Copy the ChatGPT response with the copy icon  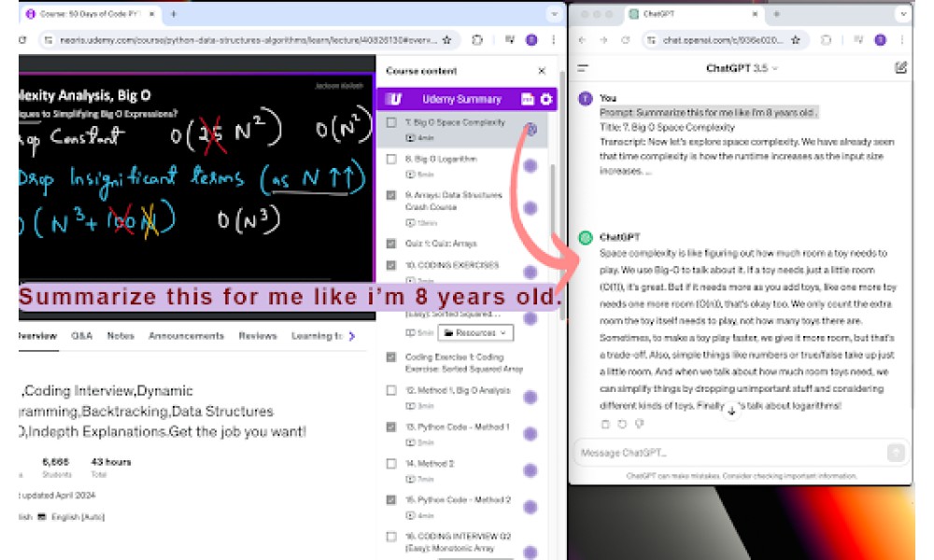click(x=605, y=425)
